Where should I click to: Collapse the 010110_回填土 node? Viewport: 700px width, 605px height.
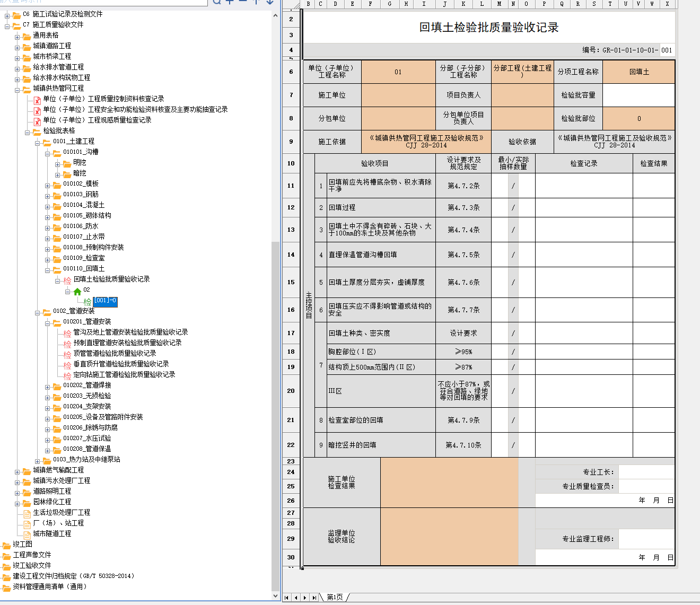(48, 270)
